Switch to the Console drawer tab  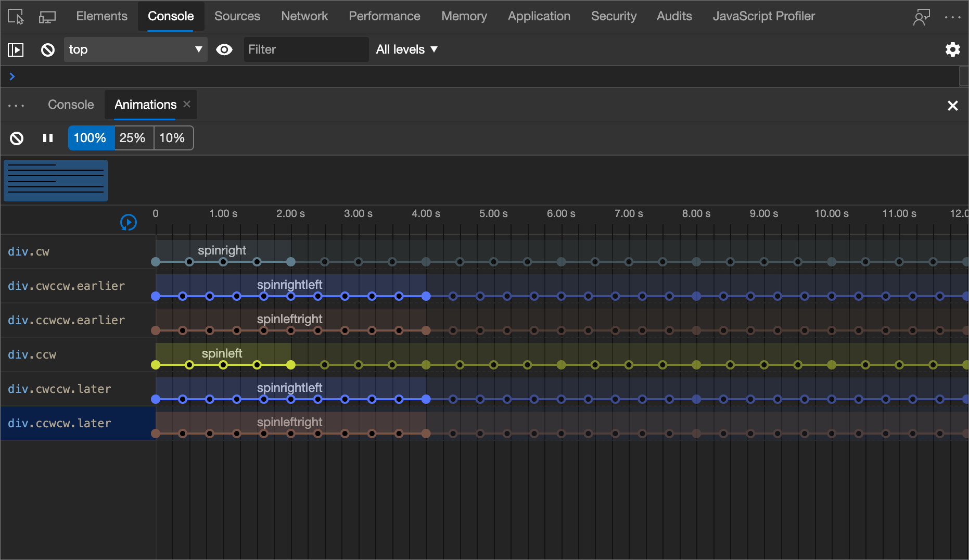coord(70,105)
